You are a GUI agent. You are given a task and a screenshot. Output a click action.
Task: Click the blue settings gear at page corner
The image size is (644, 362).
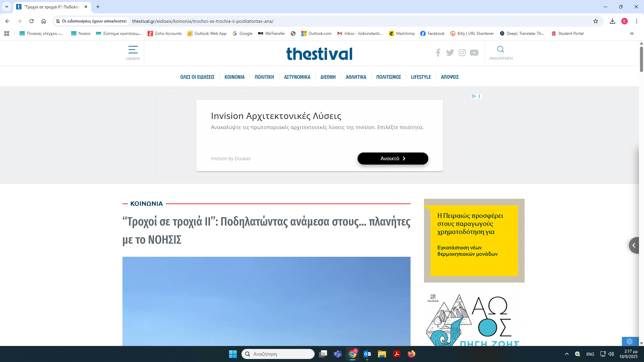(x=630, y=341)
